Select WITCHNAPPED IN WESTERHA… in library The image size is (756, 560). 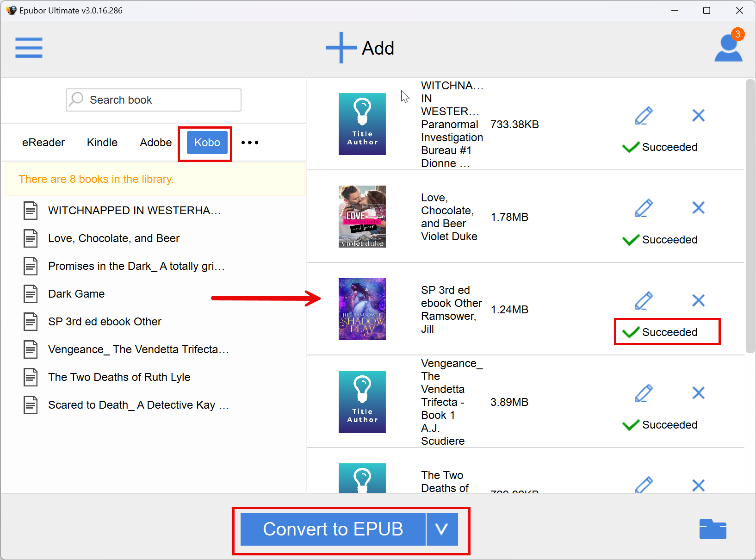coord(135,211)
